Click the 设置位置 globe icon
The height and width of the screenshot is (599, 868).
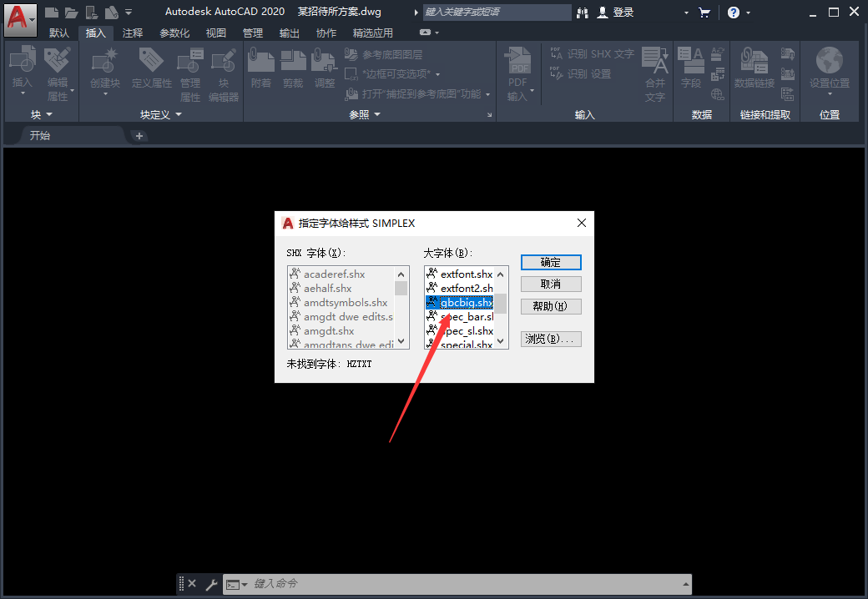click(830, 60)
